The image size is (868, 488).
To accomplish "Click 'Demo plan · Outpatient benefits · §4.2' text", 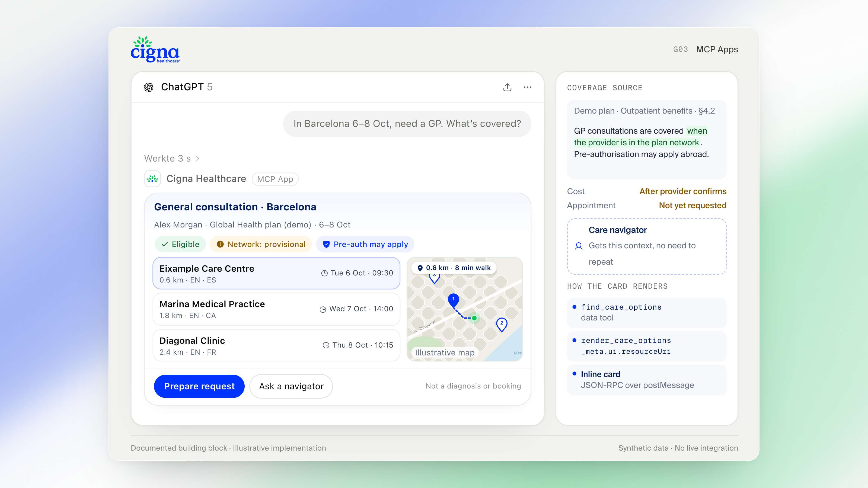I will coord(644,111).
